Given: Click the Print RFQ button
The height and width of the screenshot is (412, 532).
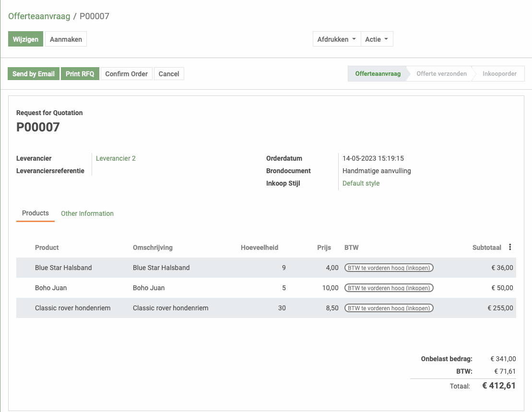Looking at the screenshot, I should [x=80, y=73].
